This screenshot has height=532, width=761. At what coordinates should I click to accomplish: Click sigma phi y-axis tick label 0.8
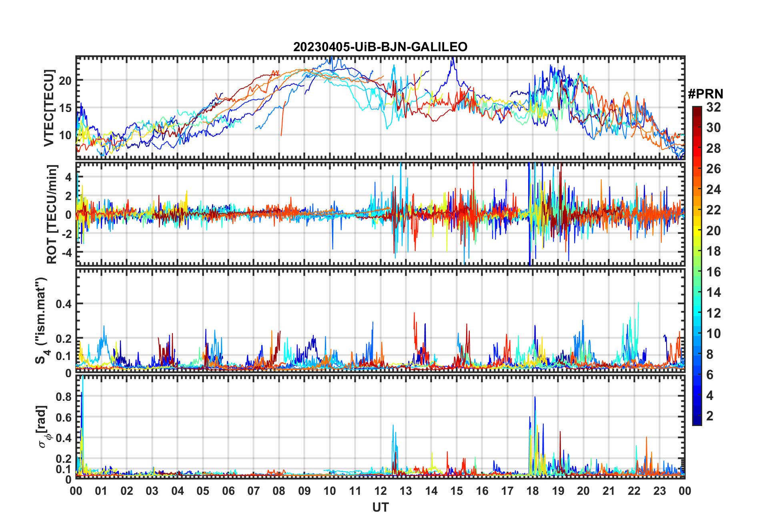[x=64, y=397]
